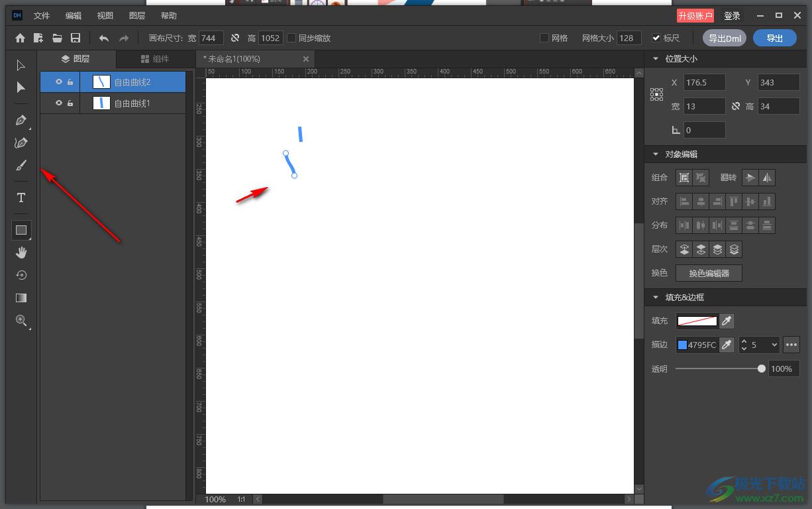Image resolution: width=812 pixels, height=509 pixels.
Task: Select the Brush tool in left toolbar
Action: click(x=21, y=166)
